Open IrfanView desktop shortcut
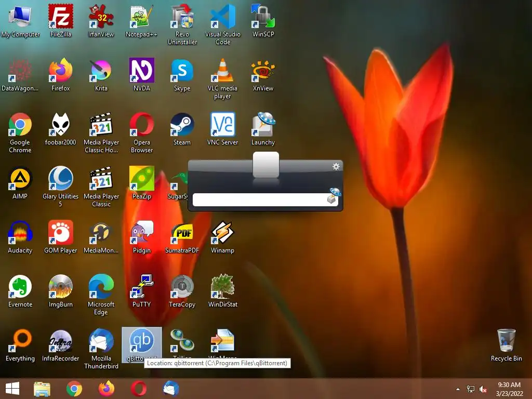The width and height of the screenshot is (532, 399). pyautogui.click(x=101, y=21)
